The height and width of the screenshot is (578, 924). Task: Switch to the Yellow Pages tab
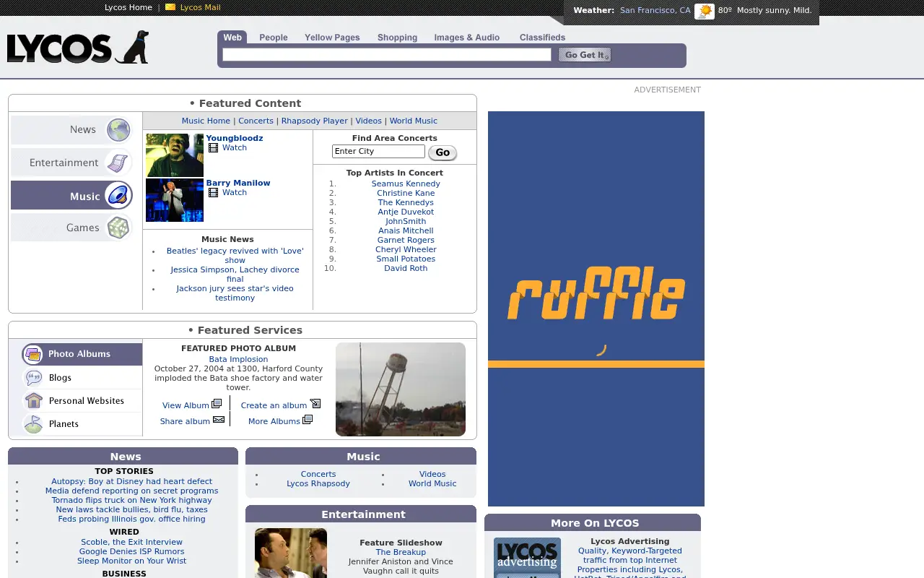[332, 38]
